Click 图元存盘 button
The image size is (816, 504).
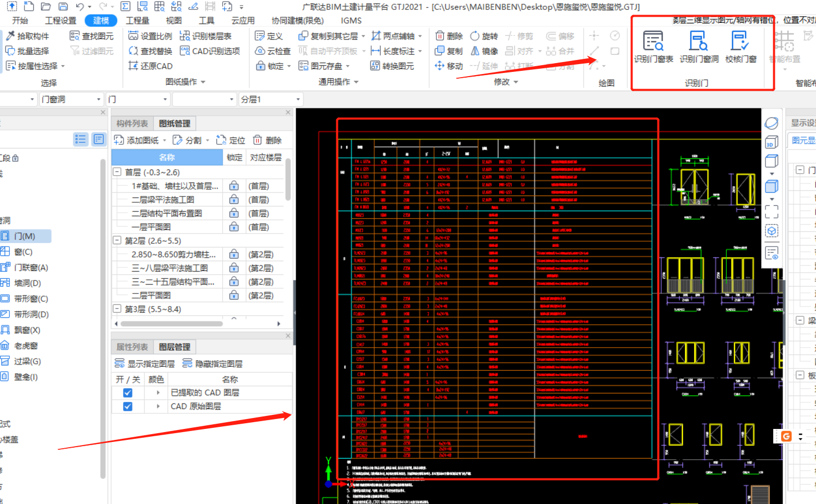[x=324, y=66]
